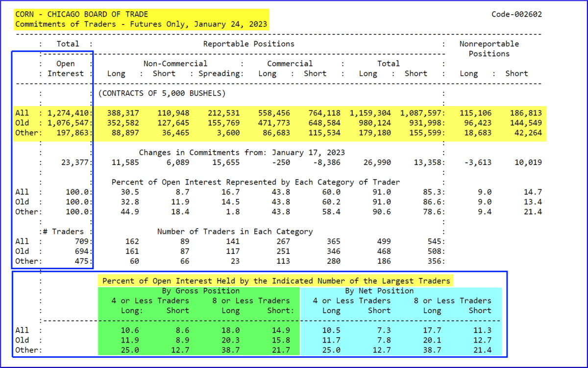Select the Open Interest column header
Image resolution: width=588 pixels, height=368 pixels.
click(66, 69)
